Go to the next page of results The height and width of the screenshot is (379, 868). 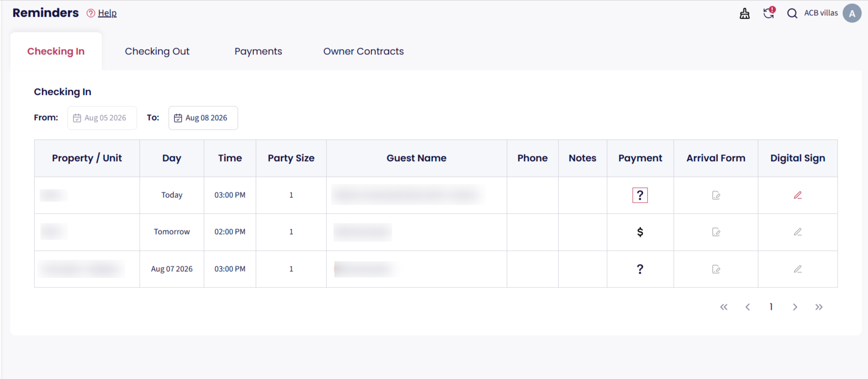(795, 307)
